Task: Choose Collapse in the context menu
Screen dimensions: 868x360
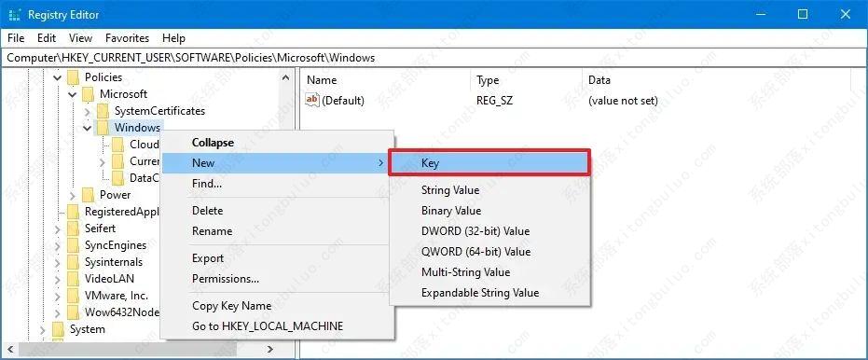Action: tap(277, 143)
